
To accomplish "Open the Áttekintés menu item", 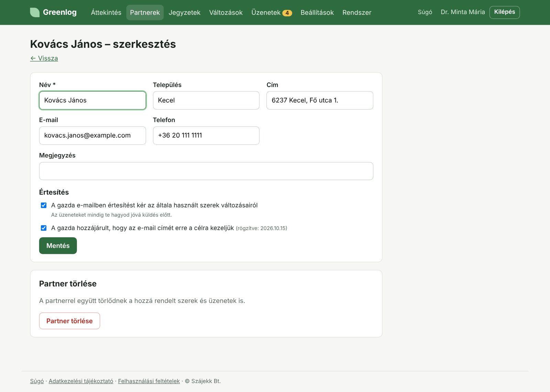I will click(106, 12).
